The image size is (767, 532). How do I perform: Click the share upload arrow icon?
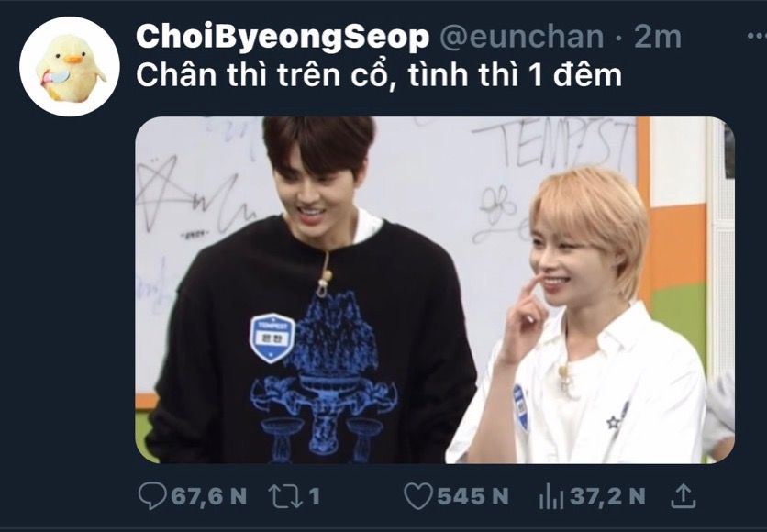pyautogui.click(x=683, y=496)
